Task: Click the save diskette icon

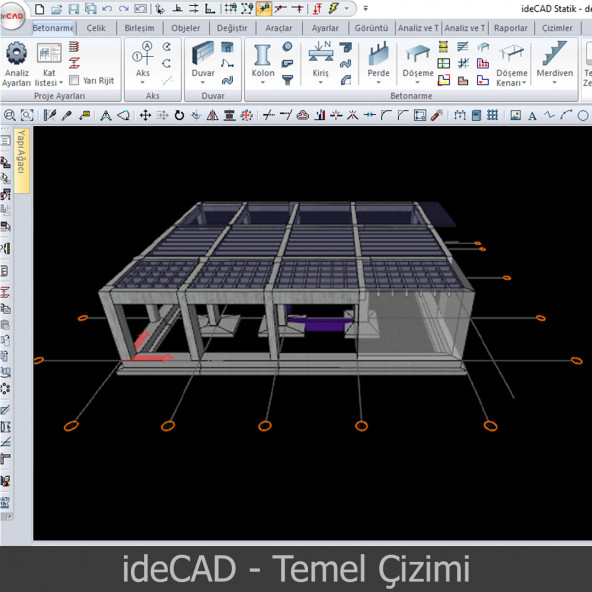Action: tap(74, 9)
